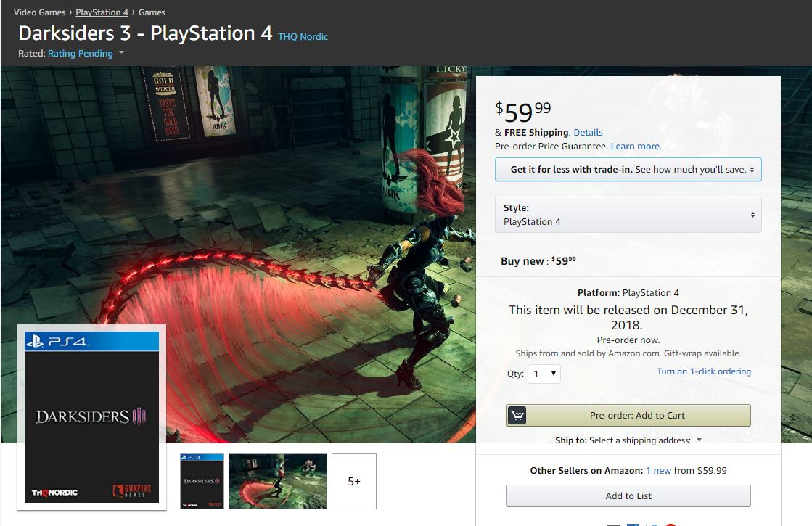Open the FREE Shipping Details link
Viewport: 812px width, 526px height.
click(588, 133)
